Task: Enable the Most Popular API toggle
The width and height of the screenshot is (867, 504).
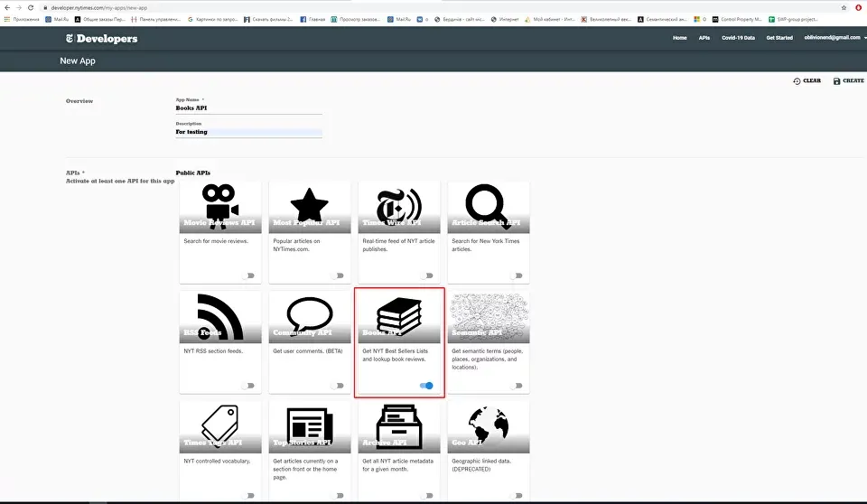Action: pos(338,275)
